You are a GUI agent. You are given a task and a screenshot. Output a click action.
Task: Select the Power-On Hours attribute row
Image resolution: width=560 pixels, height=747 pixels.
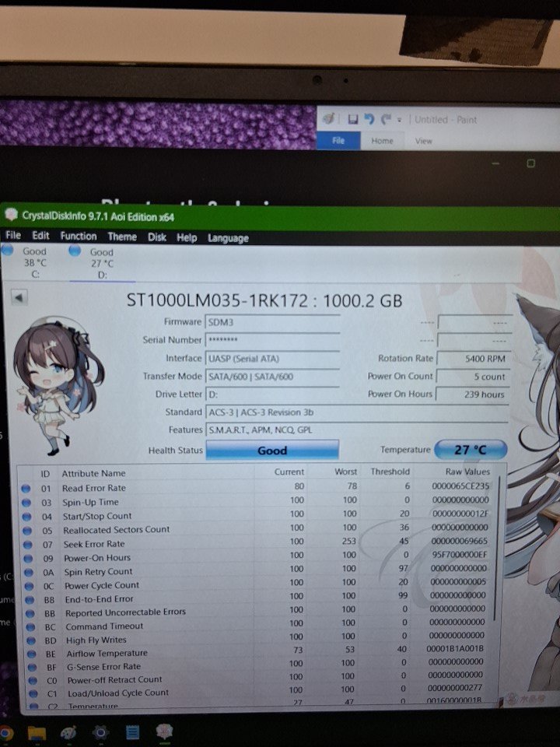click(x=260, y=556)
